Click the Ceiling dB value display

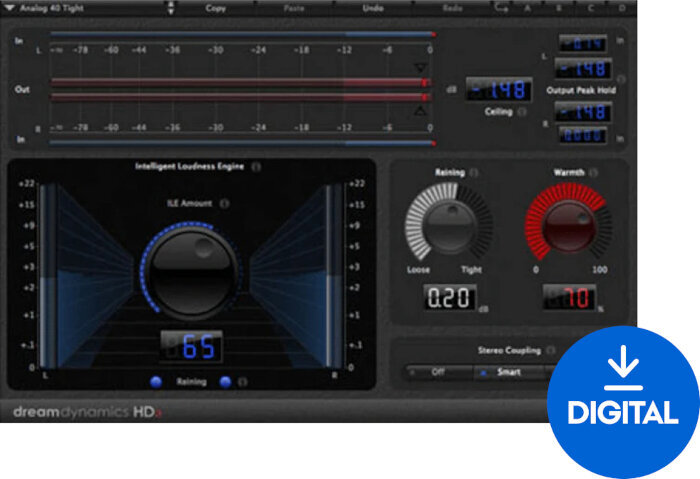(x=499, y=89)
